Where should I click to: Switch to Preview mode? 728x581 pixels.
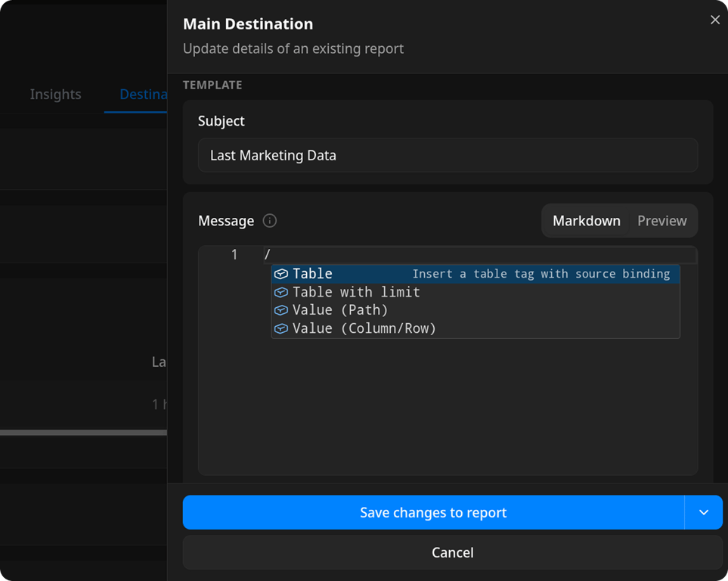pos(661,220)
